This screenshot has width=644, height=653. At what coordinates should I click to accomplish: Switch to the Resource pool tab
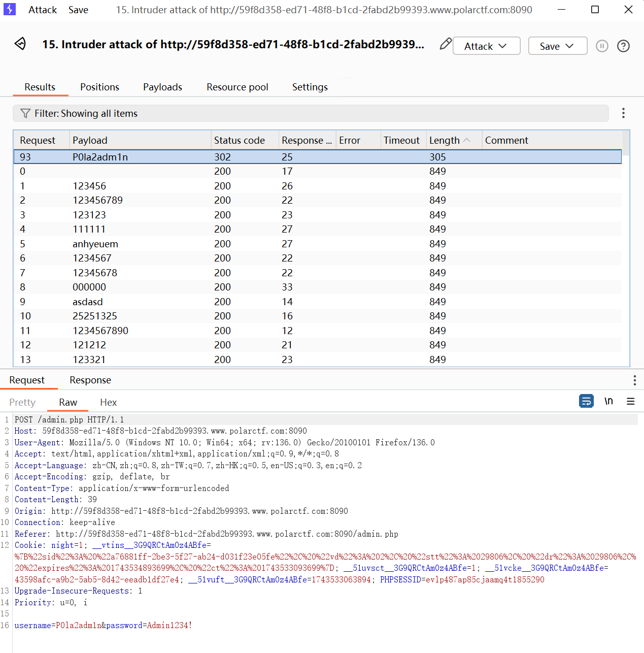[238, 87]
